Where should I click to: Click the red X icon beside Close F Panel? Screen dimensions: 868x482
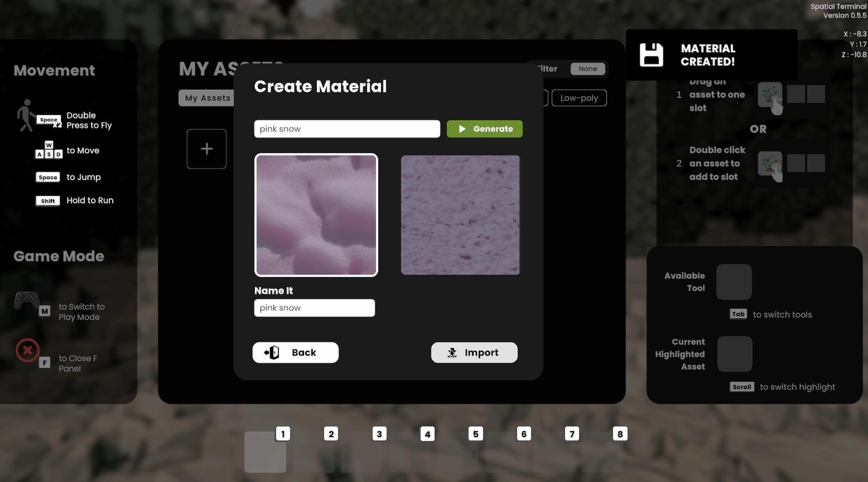coord(27,350)
